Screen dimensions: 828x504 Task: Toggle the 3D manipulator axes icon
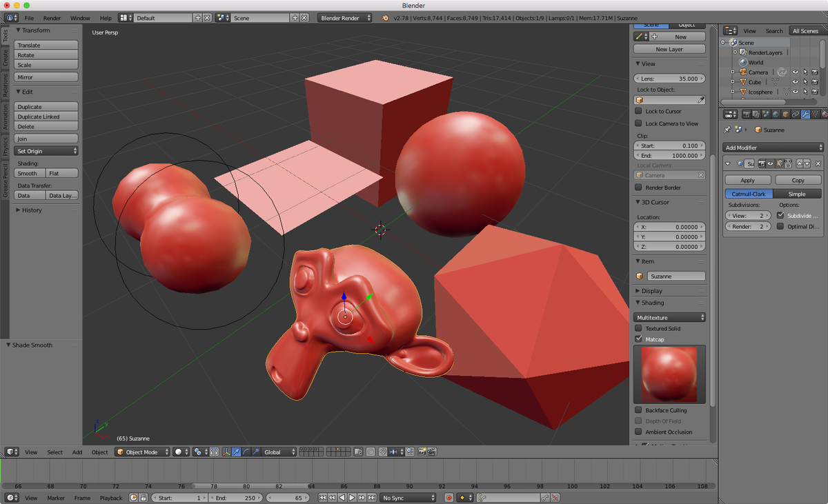coord(226,452)
